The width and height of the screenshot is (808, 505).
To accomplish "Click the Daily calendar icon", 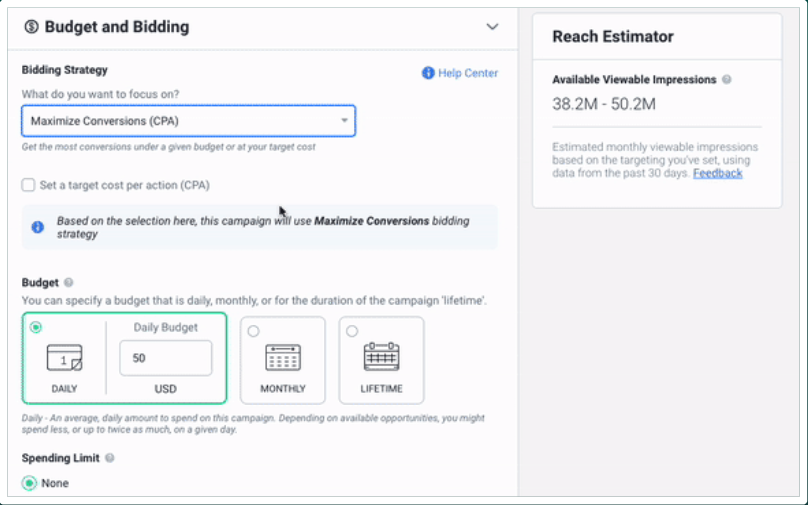I will point(64,357).
